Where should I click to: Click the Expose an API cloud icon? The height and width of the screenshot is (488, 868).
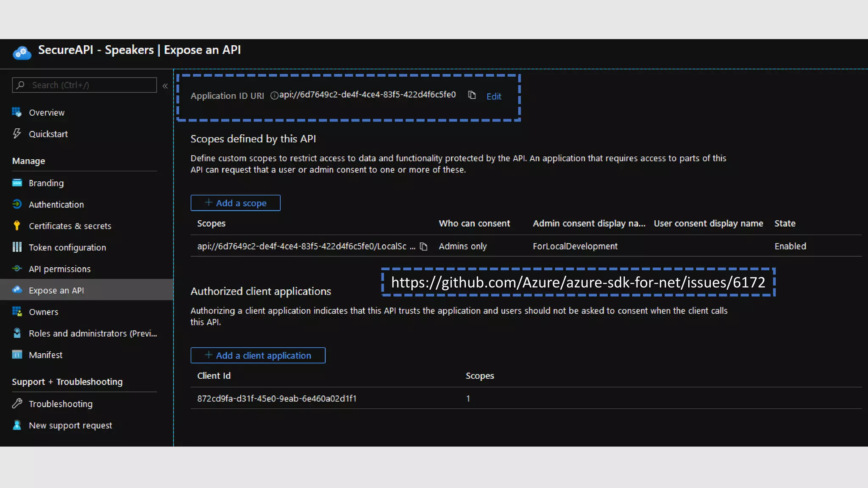click(x=17, y=290)
